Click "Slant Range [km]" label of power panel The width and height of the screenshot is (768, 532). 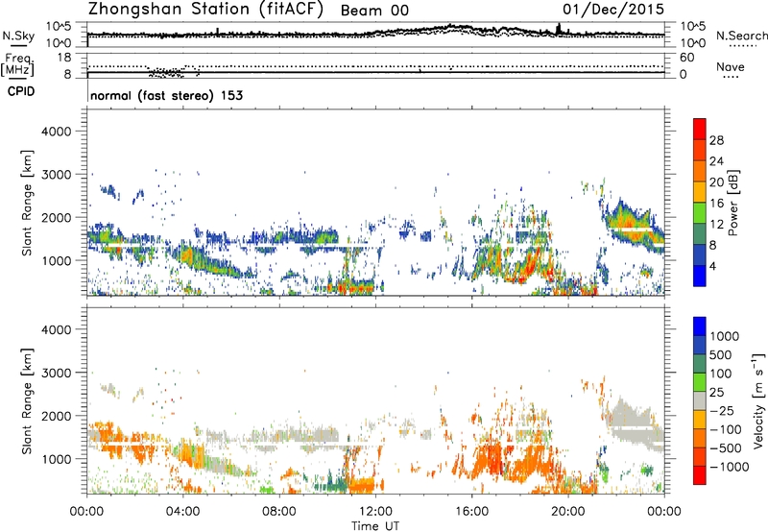(27, 203)
